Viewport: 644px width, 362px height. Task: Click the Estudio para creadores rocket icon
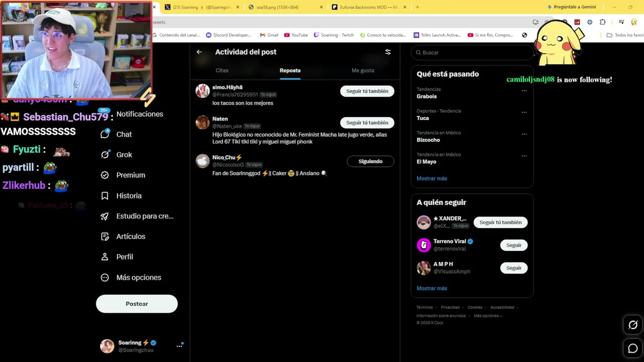click(105, 216)
